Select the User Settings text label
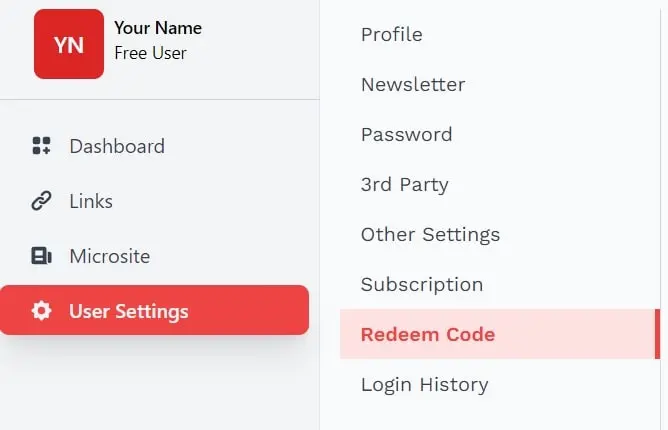Viewport: 668px width, 430px height. [x=129, y=311]
